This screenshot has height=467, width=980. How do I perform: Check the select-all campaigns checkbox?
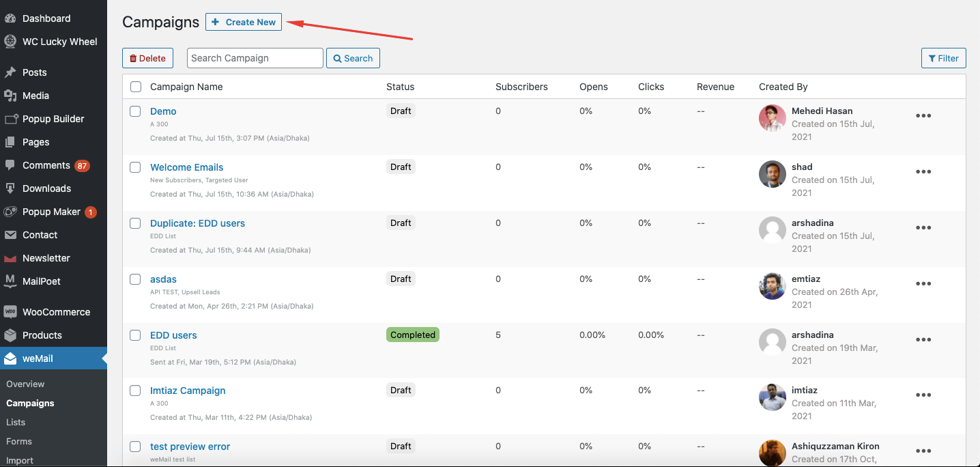(135, 87)
